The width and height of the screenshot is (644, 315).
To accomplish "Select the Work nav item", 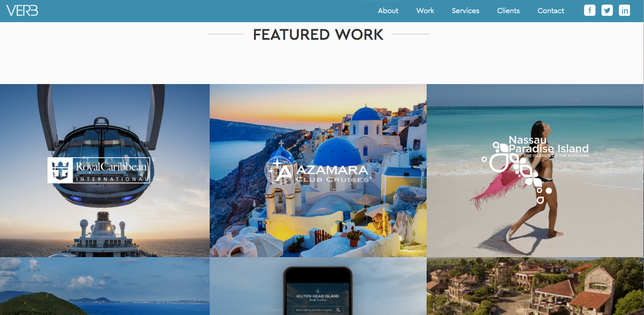I will (x=425, y=11).
